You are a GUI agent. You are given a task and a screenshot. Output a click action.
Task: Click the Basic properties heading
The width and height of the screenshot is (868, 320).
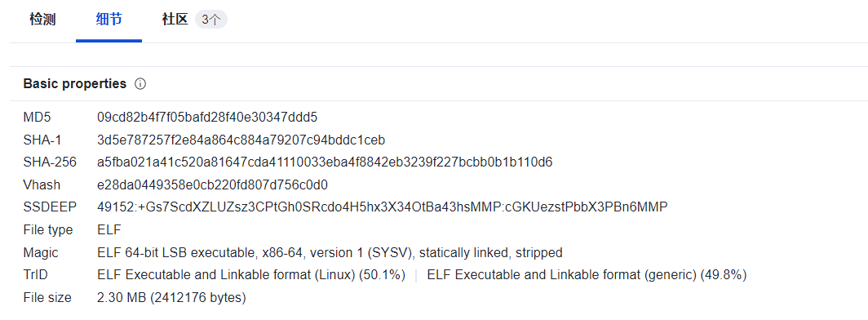click(75, 84)
